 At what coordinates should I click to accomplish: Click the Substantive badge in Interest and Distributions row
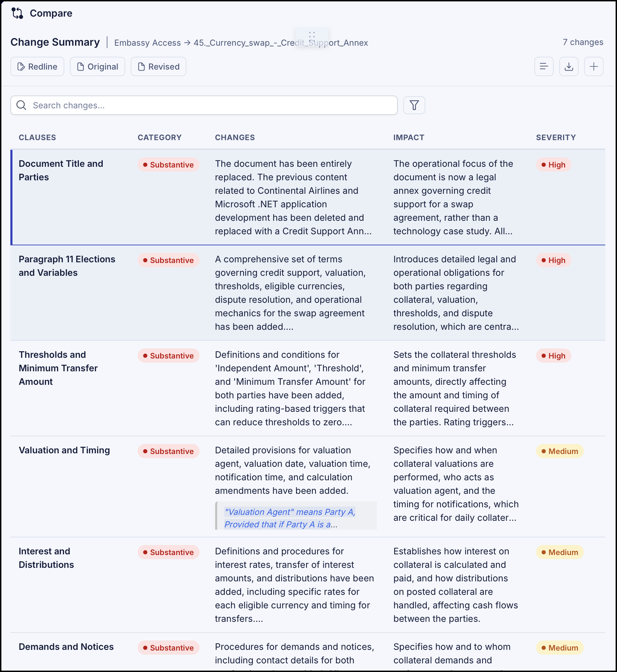(168, 552)
